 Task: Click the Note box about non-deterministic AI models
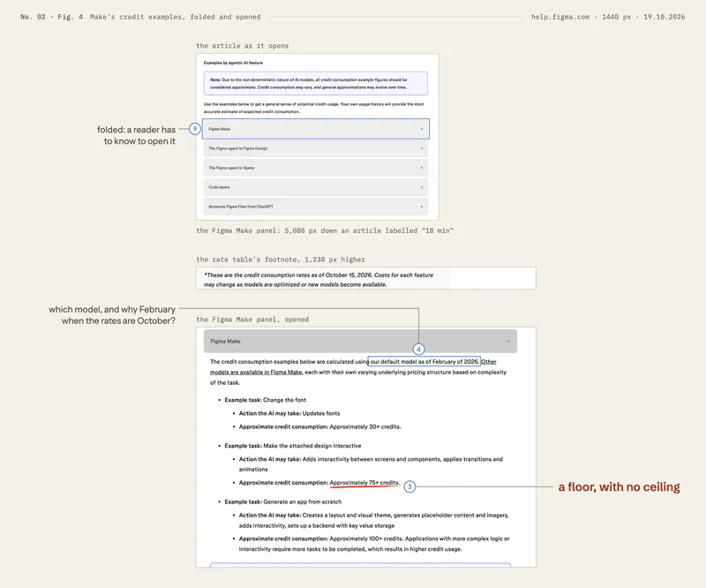pyautogui.click(x=316, y=83)
